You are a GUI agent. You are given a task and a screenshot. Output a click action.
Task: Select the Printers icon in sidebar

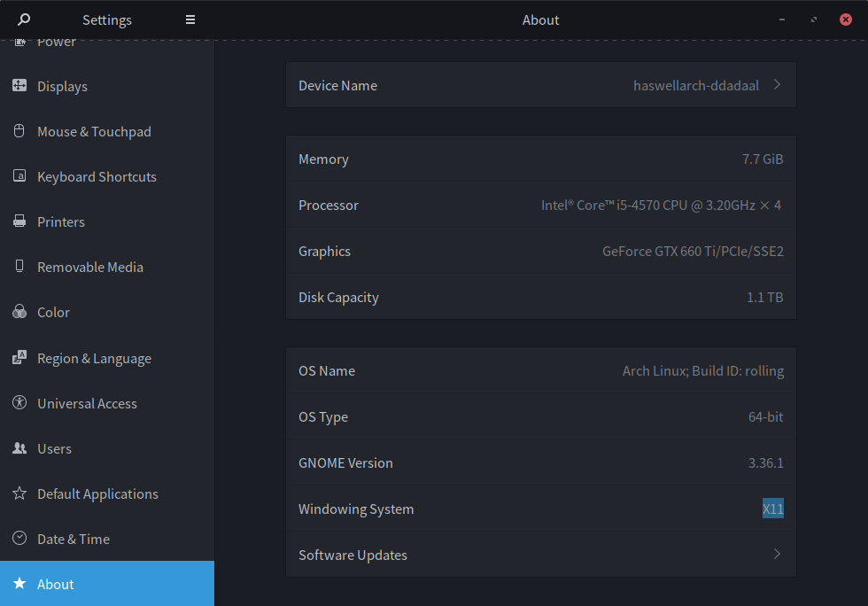18,221
